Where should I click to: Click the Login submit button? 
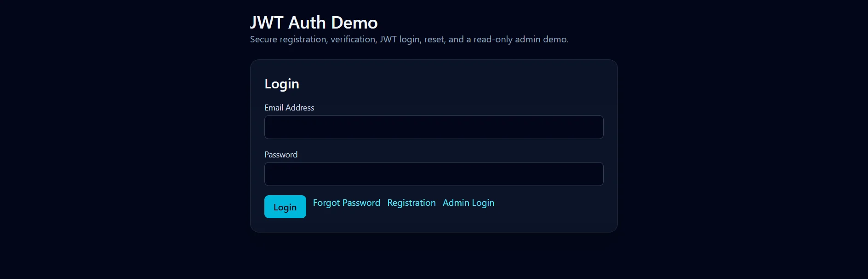coord(285,207)
